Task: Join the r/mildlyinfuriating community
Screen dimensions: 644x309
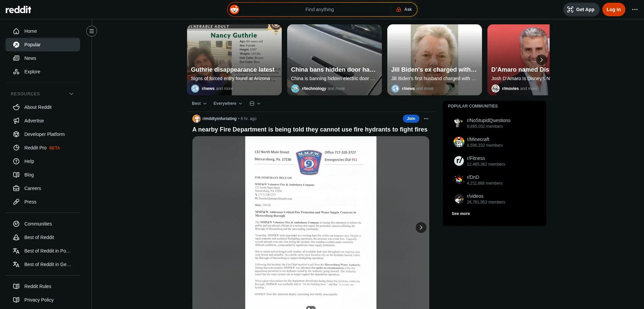Action: pos(411,119)
